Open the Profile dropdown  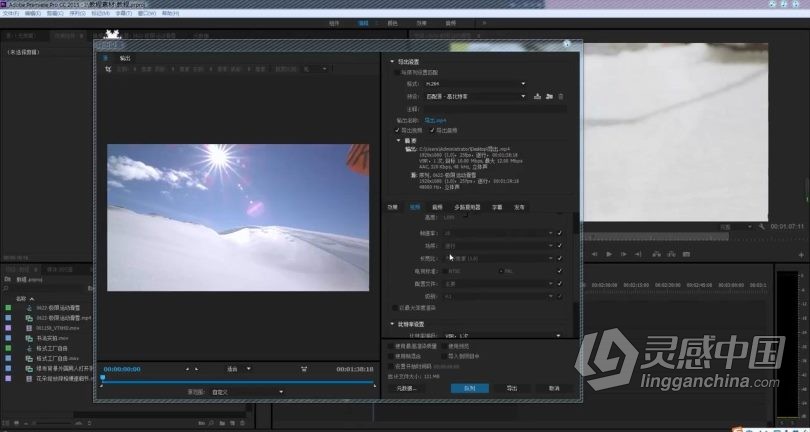point(498,284)
